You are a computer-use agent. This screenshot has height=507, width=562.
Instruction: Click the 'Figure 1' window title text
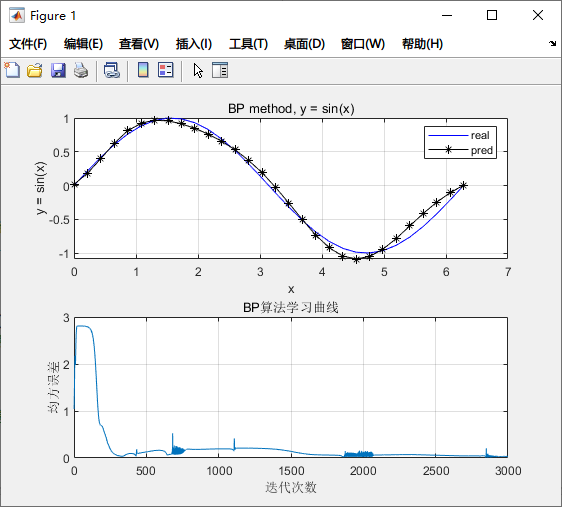click(53, 16)
